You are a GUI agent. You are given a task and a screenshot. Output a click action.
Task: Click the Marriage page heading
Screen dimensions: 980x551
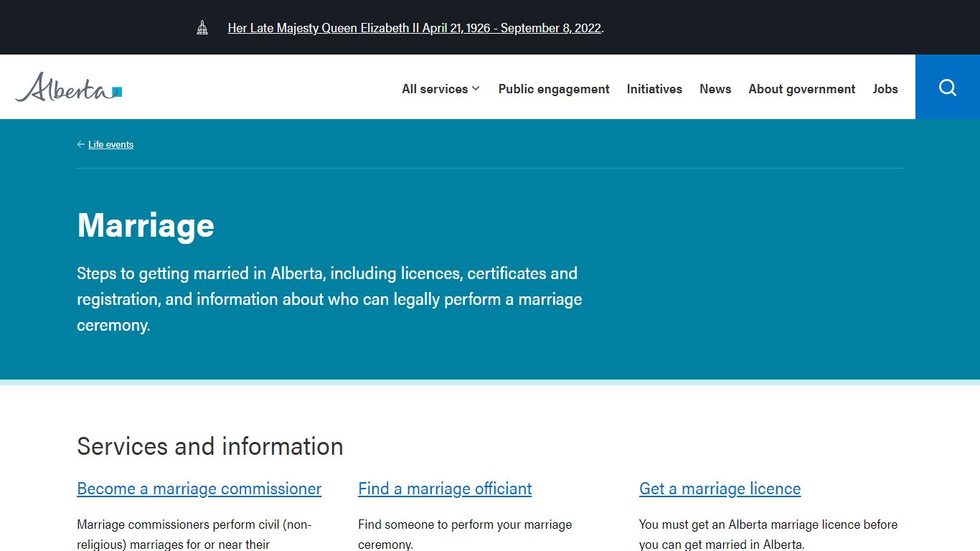pos(146,225)
